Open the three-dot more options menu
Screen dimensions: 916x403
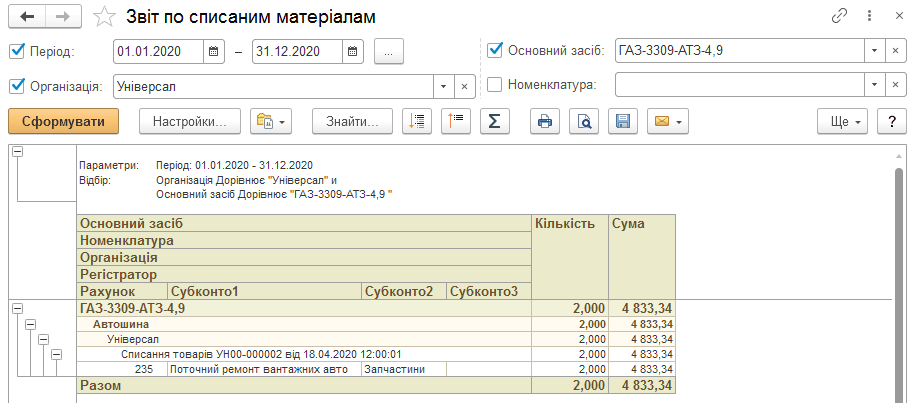click(870, 16)
